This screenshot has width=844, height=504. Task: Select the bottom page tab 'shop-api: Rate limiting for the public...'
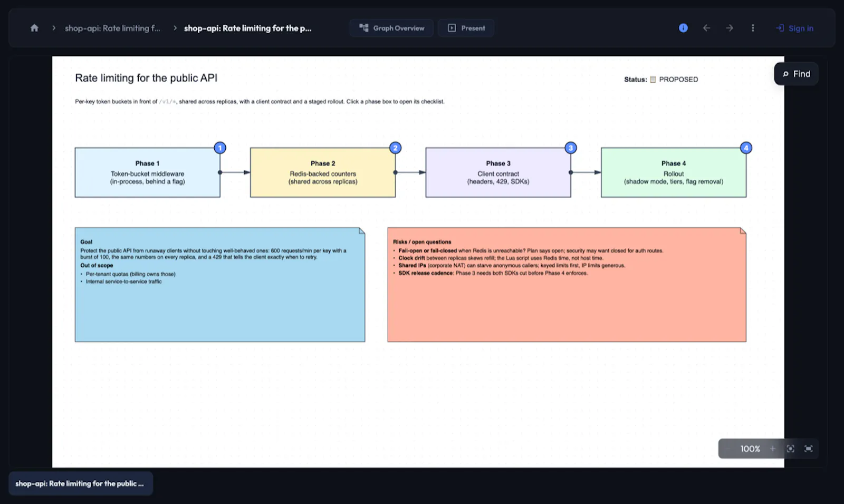tap(81, 483)
